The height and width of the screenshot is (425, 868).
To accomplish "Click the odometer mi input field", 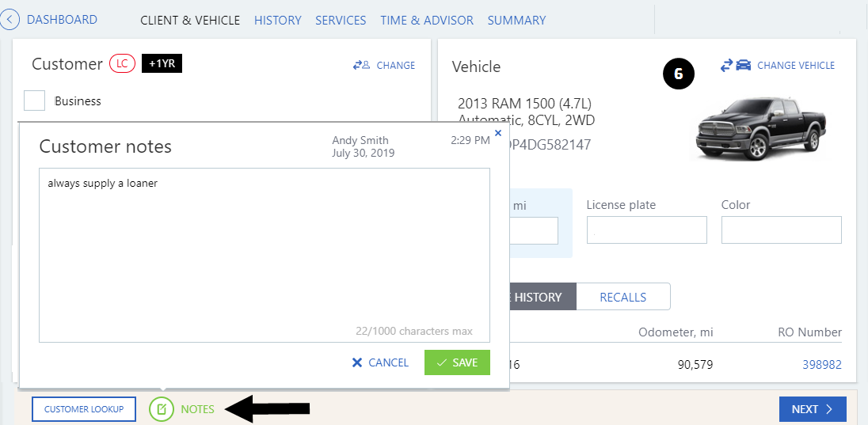I will coord(533,230).
